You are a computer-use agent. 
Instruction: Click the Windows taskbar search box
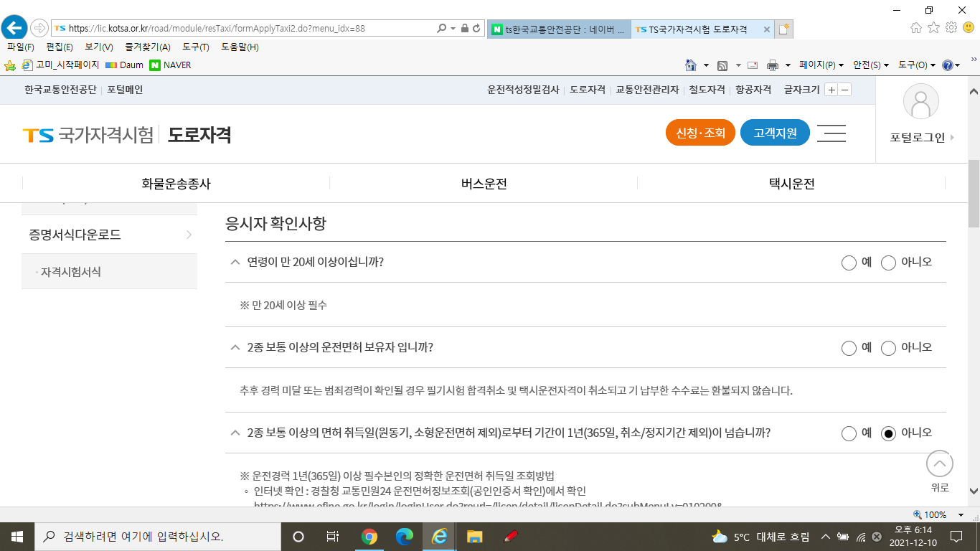[159, 536]
